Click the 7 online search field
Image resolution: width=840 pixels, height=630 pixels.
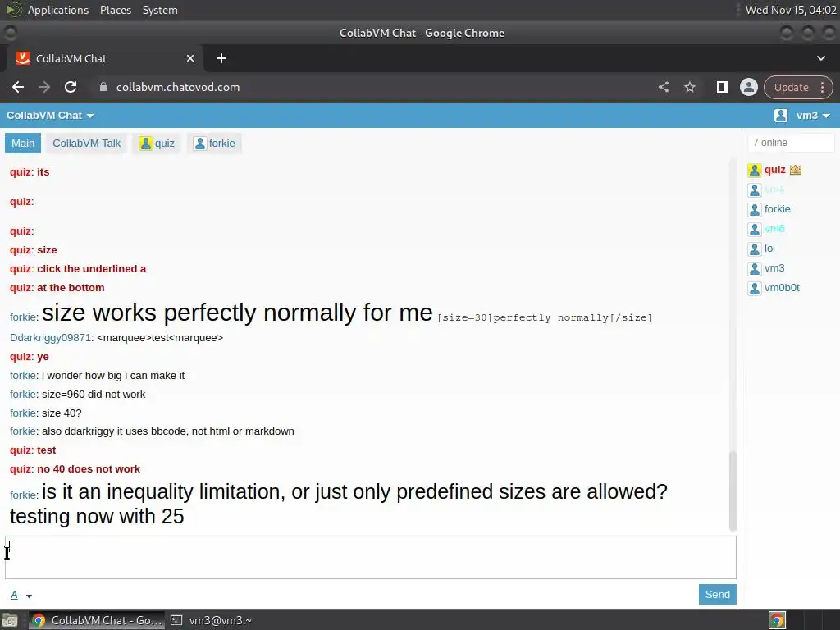790,143
